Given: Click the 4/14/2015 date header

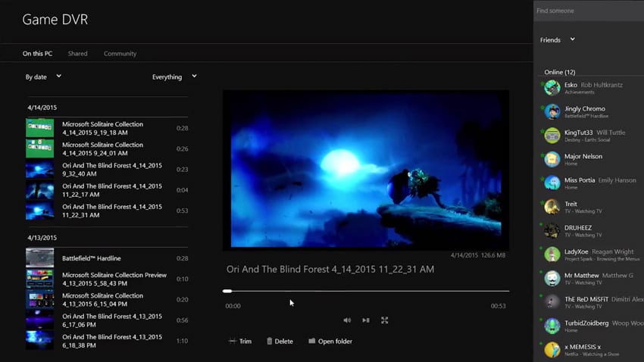Looking at the screenshot, I should pos(42,108).
